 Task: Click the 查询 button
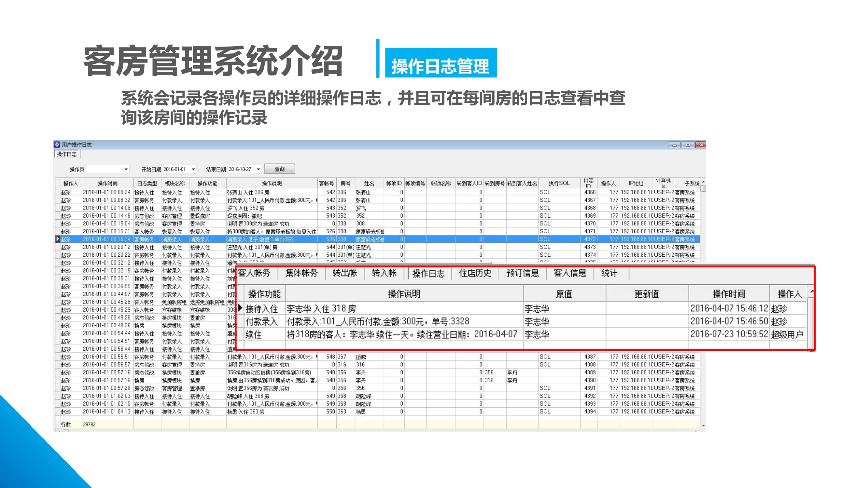(279, 169)
